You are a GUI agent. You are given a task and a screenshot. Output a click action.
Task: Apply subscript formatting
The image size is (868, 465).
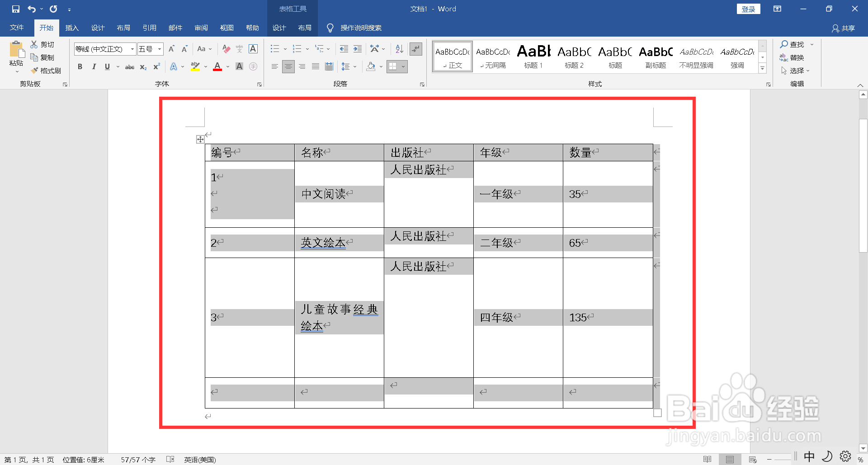point(143,67)
